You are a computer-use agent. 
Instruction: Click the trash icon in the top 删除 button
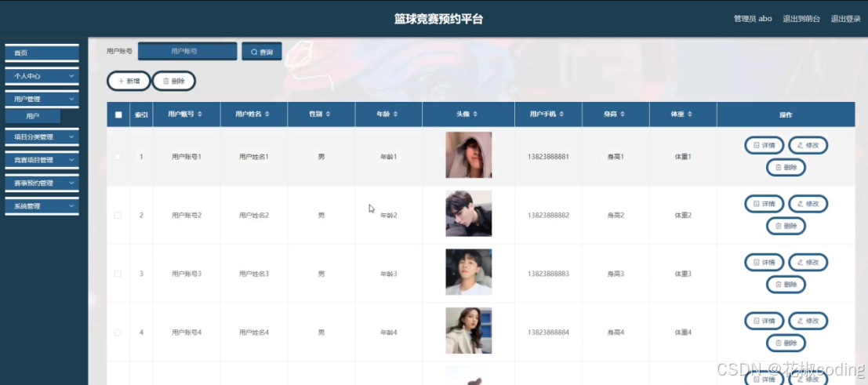[165, 81]
